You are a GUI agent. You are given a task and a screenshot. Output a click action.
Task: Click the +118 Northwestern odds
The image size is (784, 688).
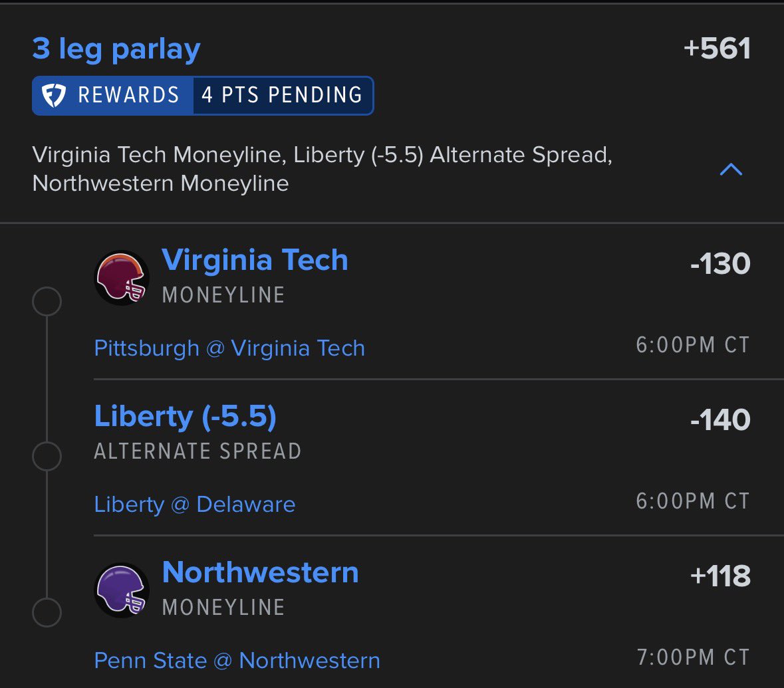720,576
